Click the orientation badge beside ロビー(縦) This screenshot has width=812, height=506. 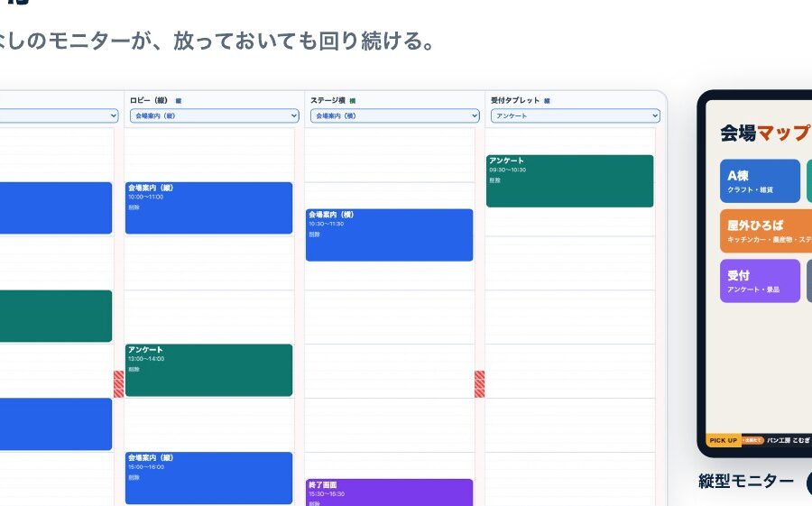pyautogui.click(x=178, y=101)
